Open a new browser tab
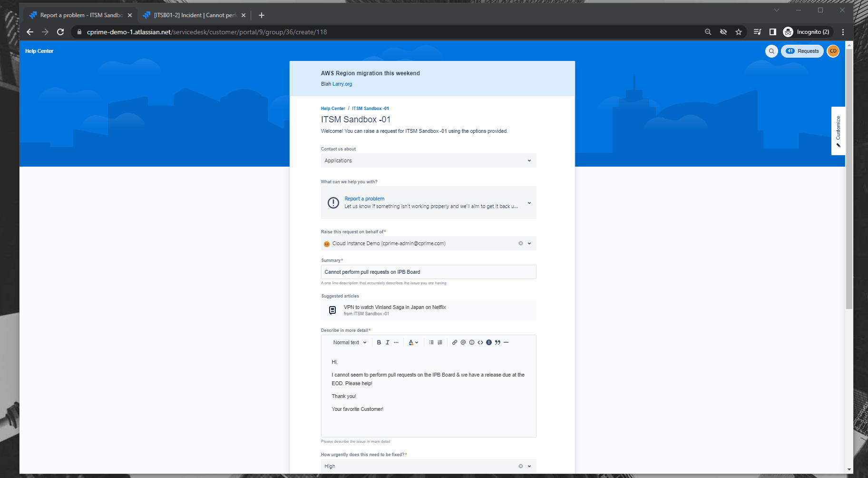Image resolution: width=868 pixels, height=478 pixels. point(262,15)
